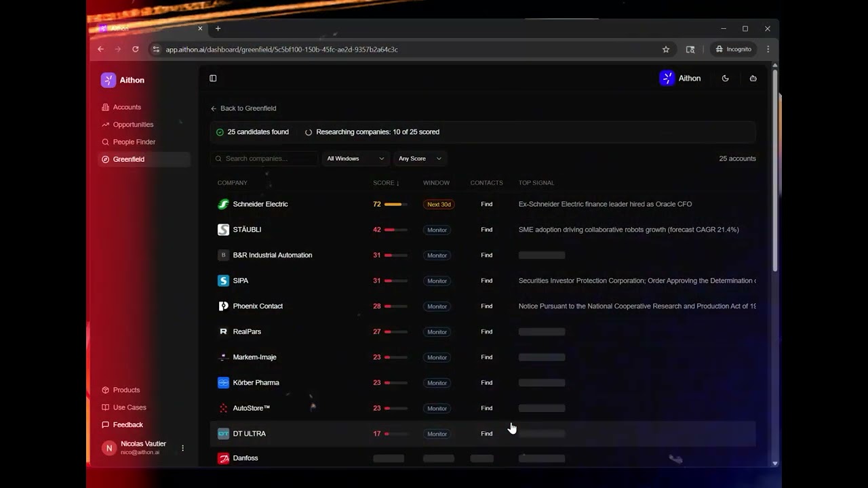Click the page vertical scrollbar
Image resolution: width=868 pixels, height=488 pixels.
tap(775, 169)
